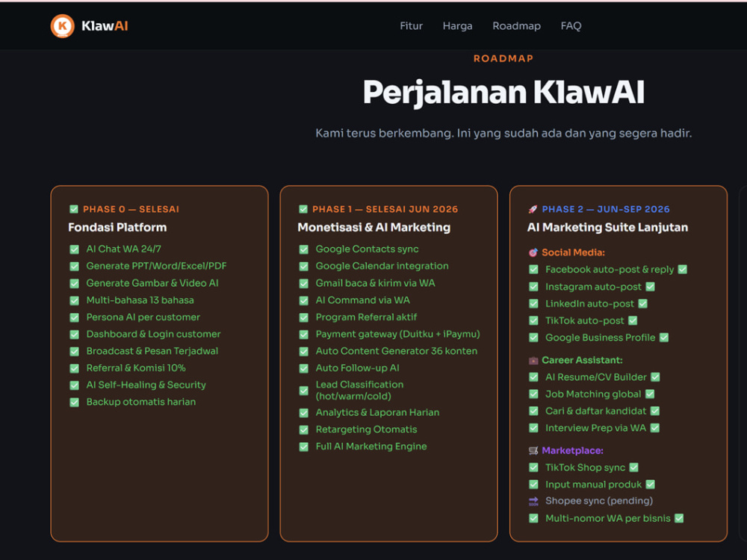Image resolution: width=747 pixels, height=560 pixels.
Task: Click the check icon beside Phase 1 — Selesai Jun 2026
Action: point(303,209)
